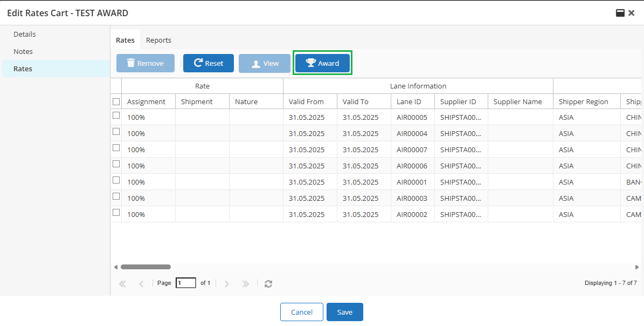This screenshot has height=326, width=644.
Task: Refresh the grid with the reload icon
Action: (x=268, y=284)
